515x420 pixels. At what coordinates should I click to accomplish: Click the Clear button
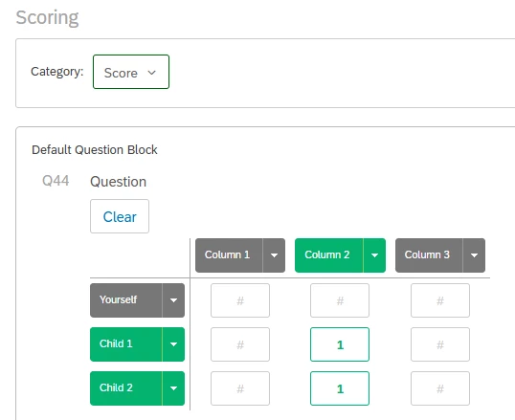pos(120,216)
